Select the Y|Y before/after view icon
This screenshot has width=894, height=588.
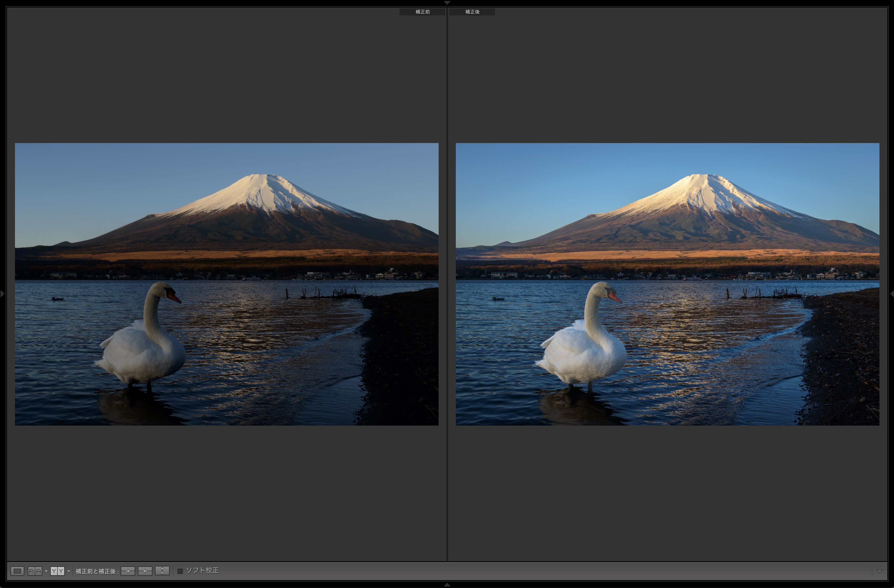click(57, 571)
